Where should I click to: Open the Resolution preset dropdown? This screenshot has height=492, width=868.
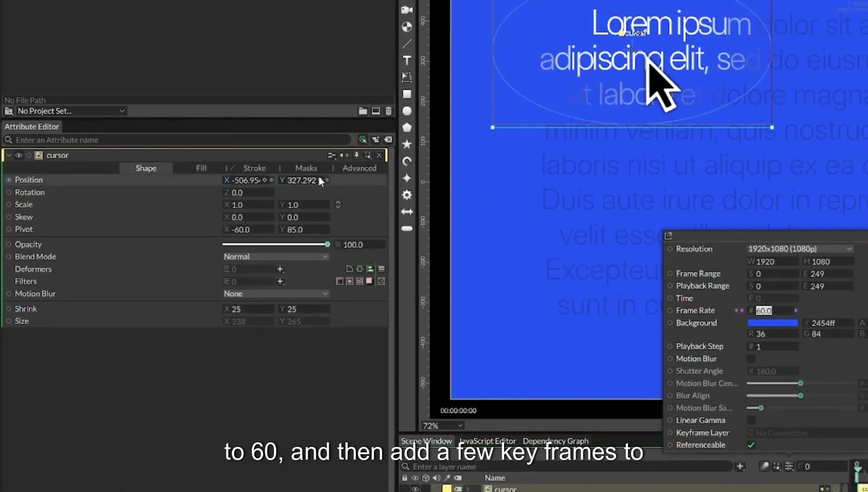point(800,249)
